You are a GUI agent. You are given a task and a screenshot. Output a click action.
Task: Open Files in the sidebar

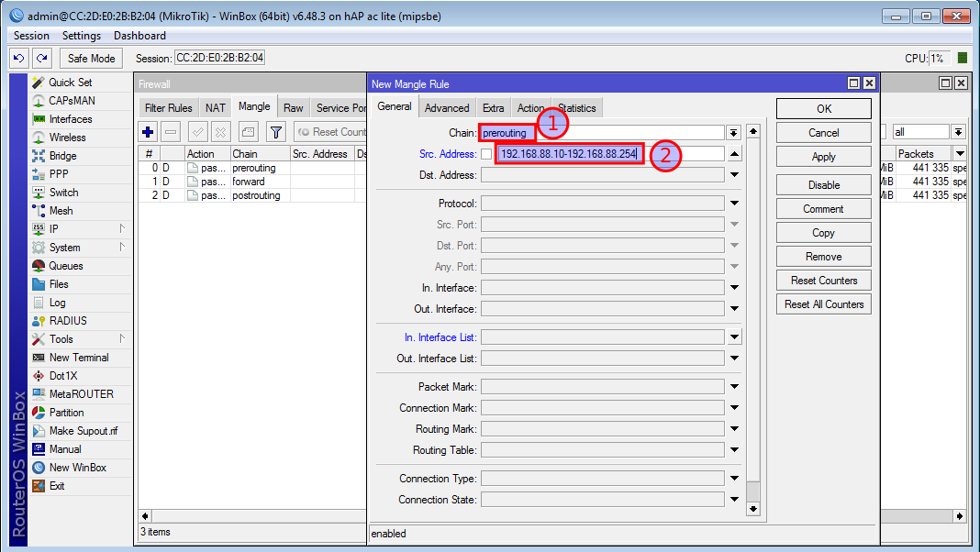[x=59, y=284]
